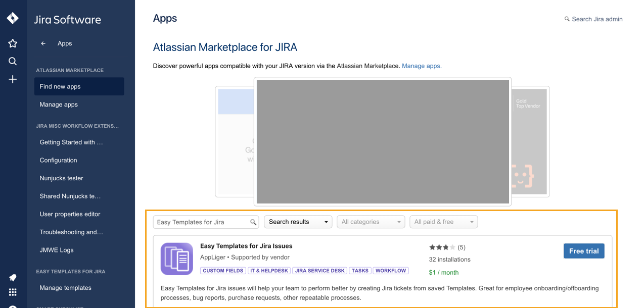Open the All categories dropdown
Image resolution: width=644 pixels, height=308 pixels.
(371, 222)
